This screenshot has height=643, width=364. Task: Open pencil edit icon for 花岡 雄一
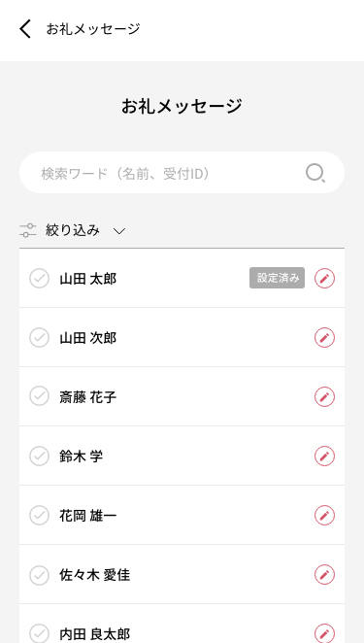(x=324, y=516)
